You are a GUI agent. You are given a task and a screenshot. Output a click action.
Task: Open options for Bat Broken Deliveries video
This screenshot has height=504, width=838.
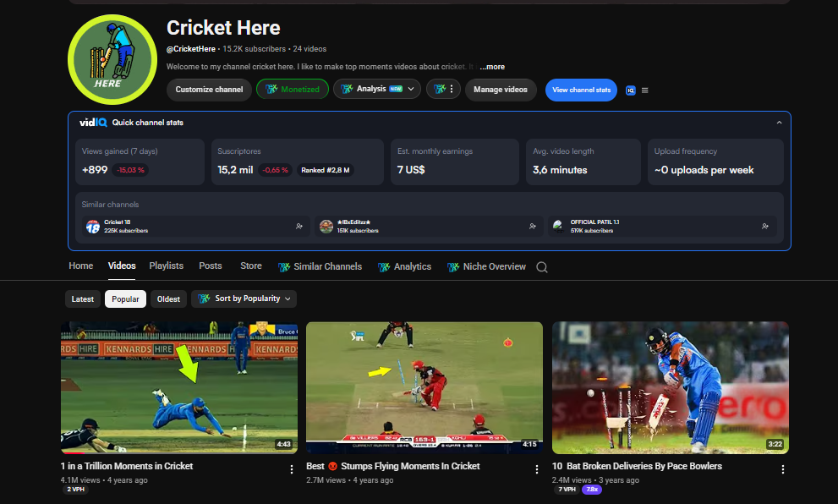[782, 469]
